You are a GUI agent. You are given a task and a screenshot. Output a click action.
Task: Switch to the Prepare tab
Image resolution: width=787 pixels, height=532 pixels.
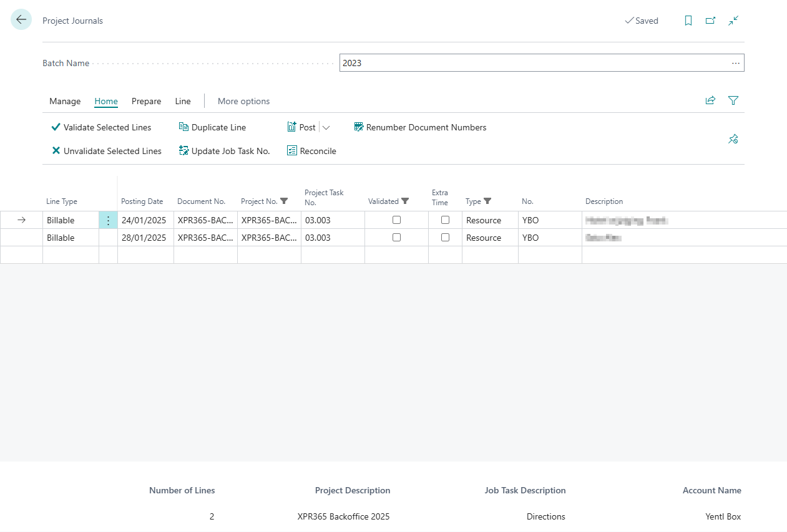pos(146,101)
